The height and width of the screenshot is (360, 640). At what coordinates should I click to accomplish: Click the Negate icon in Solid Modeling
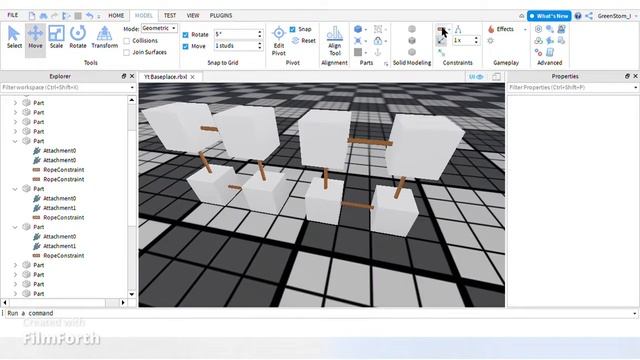412,41
